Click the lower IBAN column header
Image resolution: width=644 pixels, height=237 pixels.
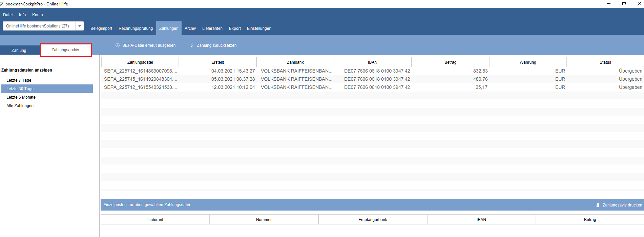[x=481, y=220]
